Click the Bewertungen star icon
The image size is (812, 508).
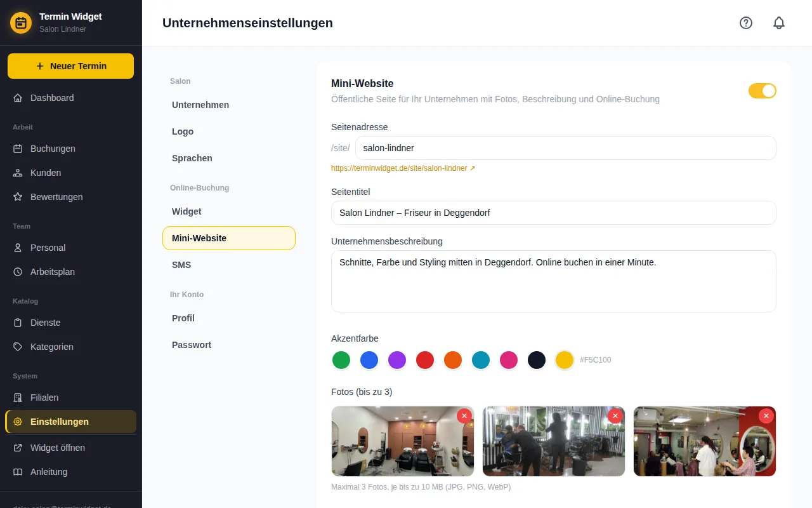coord(18,197)
